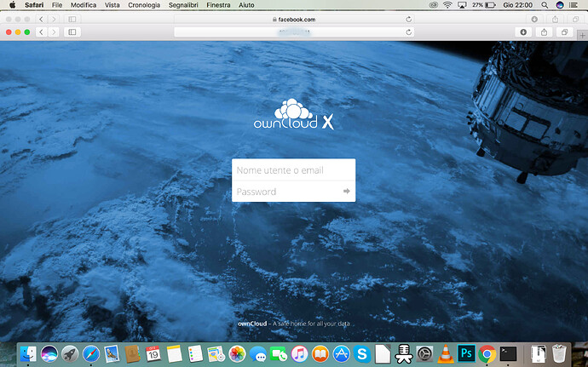Open Calendar showing 19 in Dock
The width and height of the screenshot is (588, 367).
(153, 353)
